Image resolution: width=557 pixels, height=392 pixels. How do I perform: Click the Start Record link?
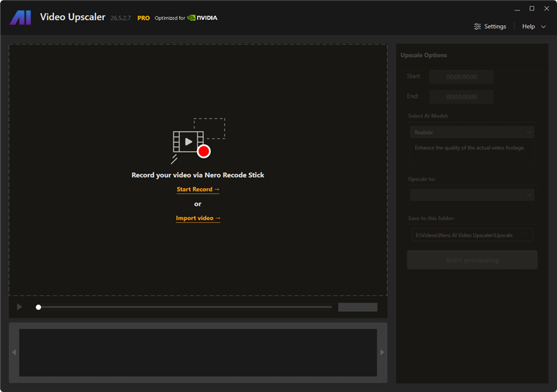(x=198, y=189)
